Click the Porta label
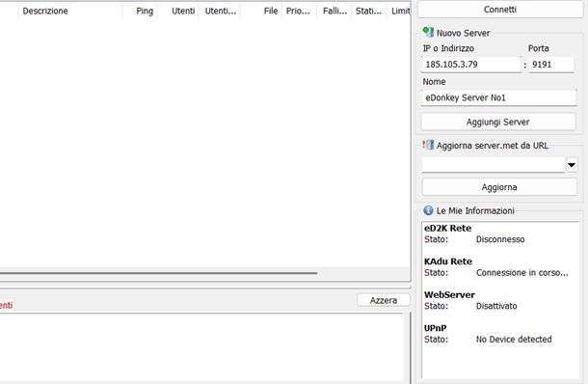Viewport: 588px width, 384px height. 538,48
